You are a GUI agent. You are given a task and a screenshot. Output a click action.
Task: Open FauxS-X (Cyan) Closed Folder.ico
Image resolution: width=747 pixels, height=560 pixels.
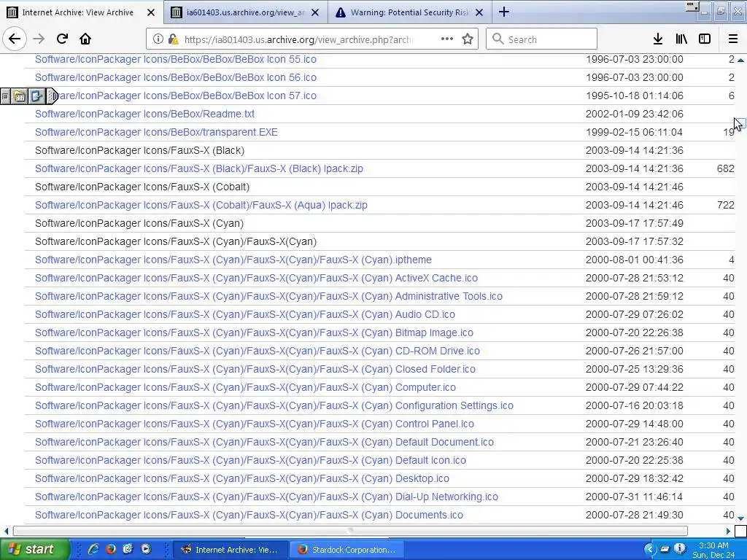(x=255, y=369)
